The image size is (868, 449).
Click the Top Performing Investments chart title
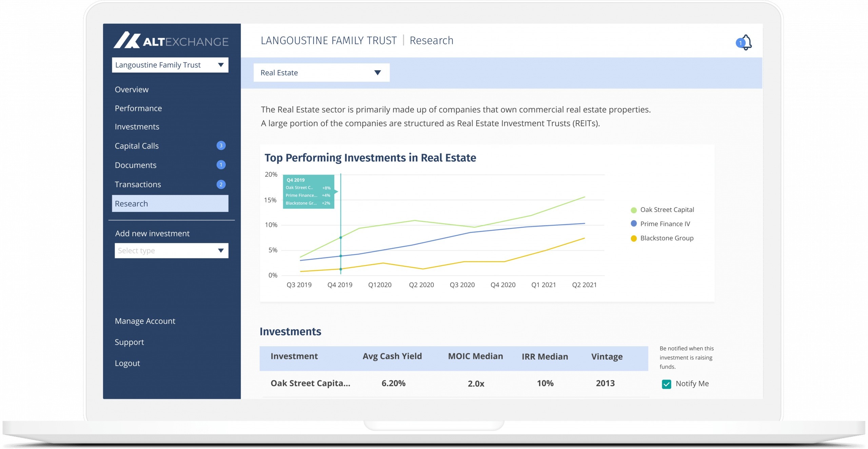tap(370, 158)
